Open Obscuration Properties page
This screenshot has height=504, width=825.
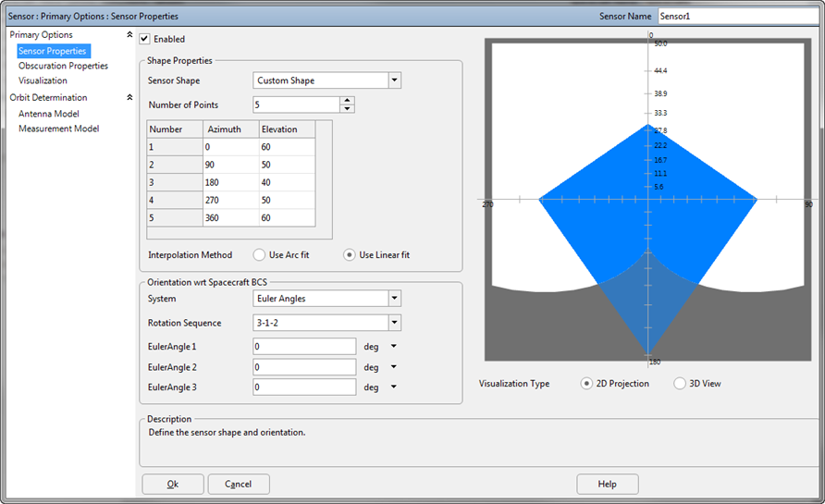point(63,66)
